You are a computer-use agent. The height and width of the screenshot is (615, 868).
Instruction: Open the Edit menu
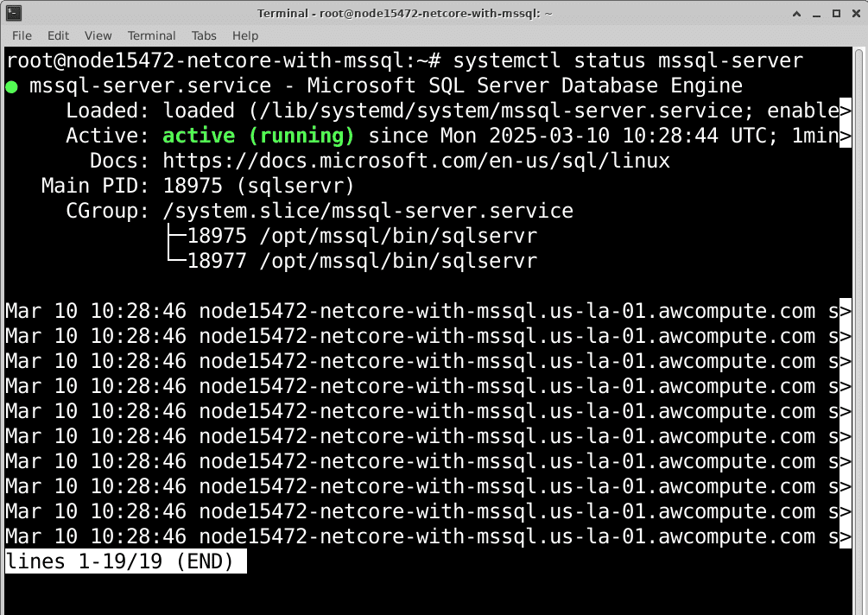click(58, 35)
